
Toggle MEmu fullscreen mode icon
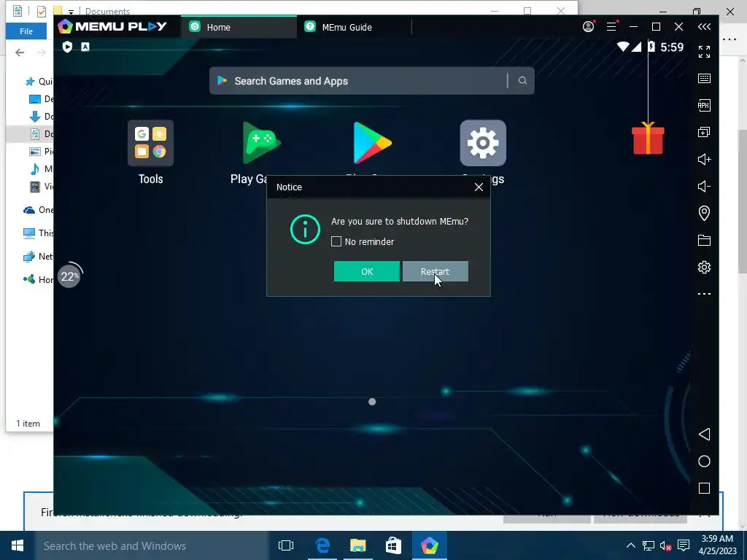(704, 52)
